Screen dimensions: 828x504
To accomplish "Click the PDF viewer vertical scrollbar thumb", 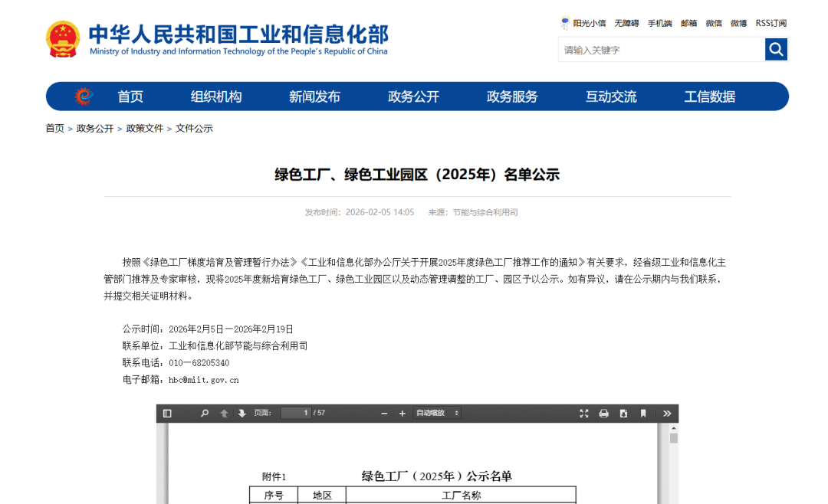I will 674,438.
